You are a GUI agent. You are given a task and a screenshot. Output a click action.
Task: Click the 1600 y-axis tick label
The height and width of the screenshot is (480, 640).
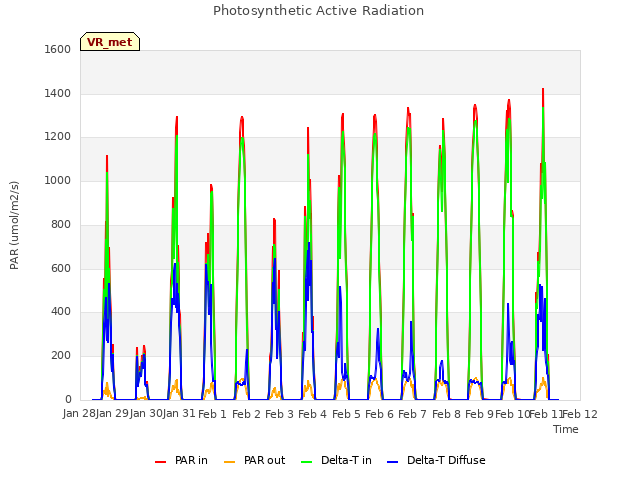58,49
